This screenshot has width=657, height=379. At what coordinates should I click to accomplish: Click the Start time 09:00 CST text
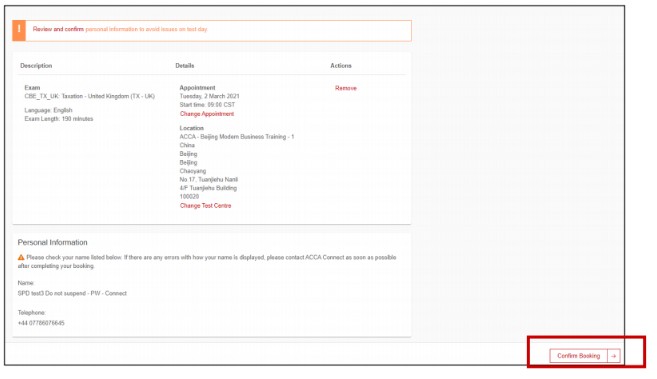[207, 105]
